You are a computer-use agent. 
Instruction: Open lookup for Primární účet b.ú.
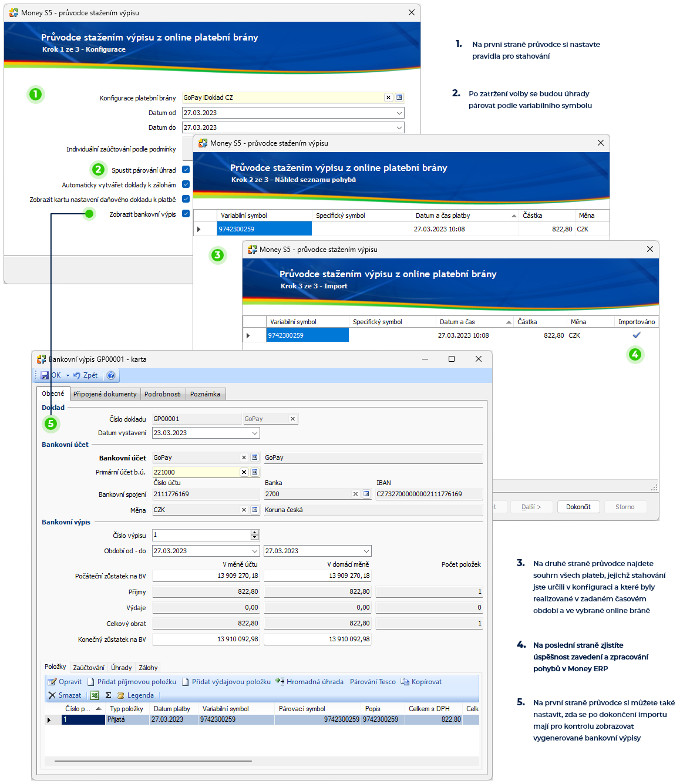coord(255,472)
